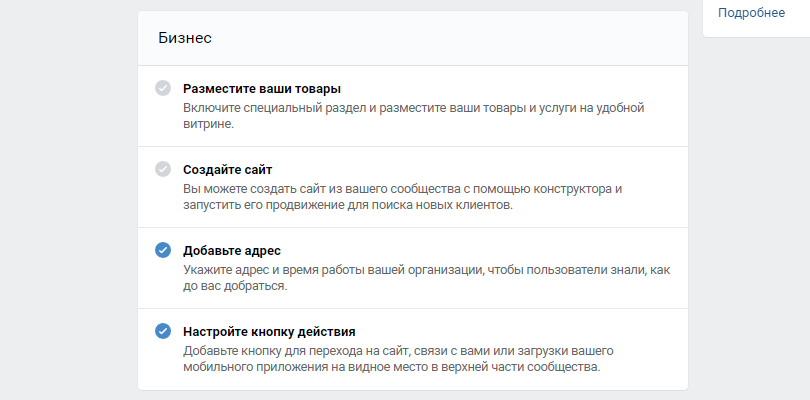The width and height of the screenshot is (810, 400).
Task: Click the gray checkmark beside Создайте сайт
Action: pyautogui.click(x=163, y=169)
